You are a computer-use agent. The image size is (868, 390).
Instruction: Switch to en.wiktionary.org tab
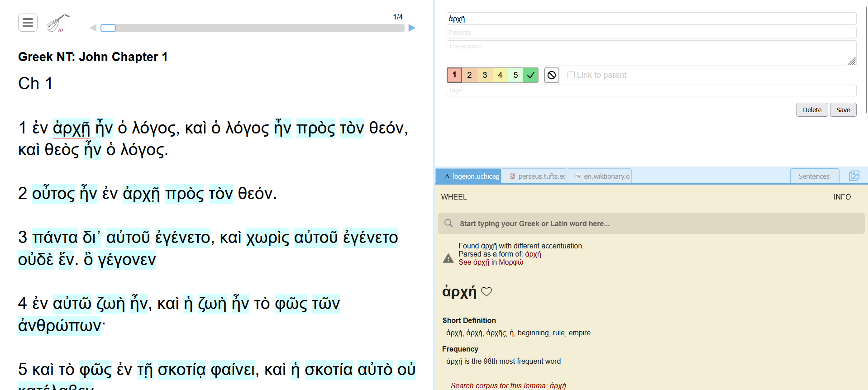coord(602,176)
